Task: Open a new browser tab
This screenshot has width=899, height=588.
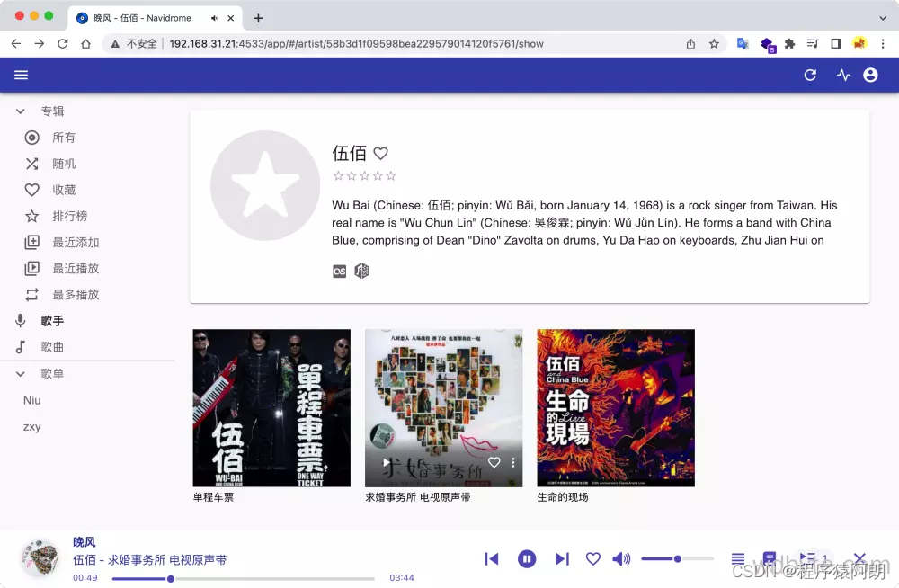Action: click(258, 18)
